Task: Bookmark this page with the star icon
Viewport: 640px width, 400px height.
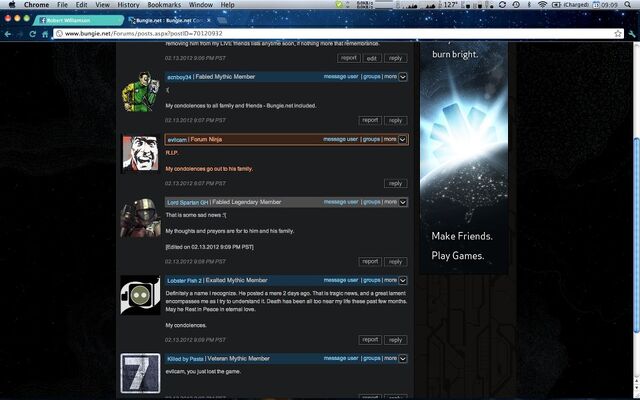Action: point(618,33)
